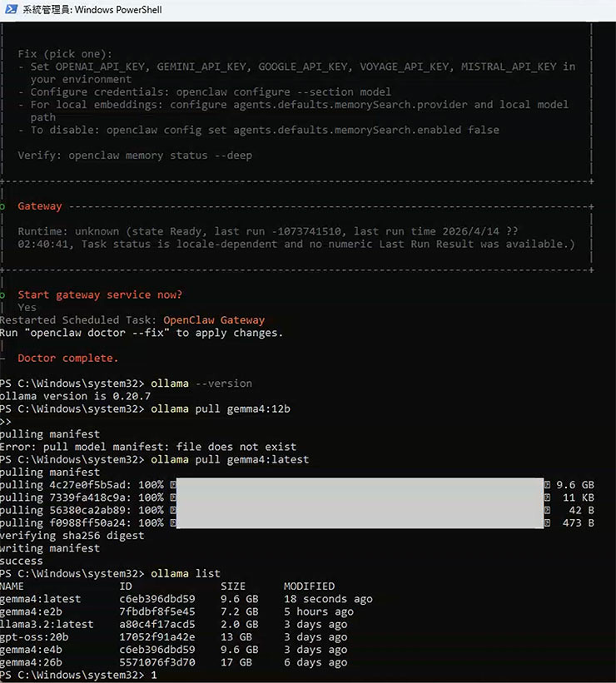Click the red 'Gateway' section heading
The width and height of the screenshot is (616, 683).
click(40, 206)
